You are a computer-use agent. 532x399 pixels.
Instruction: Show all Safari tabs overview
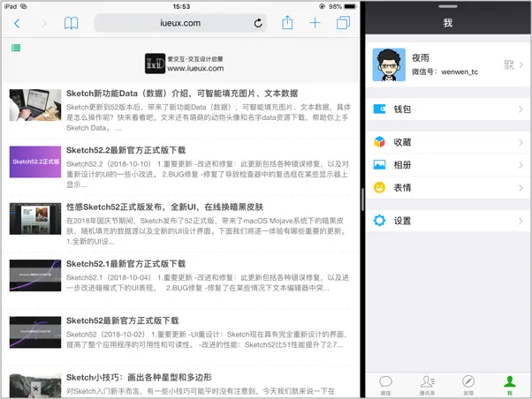[343, 23]
